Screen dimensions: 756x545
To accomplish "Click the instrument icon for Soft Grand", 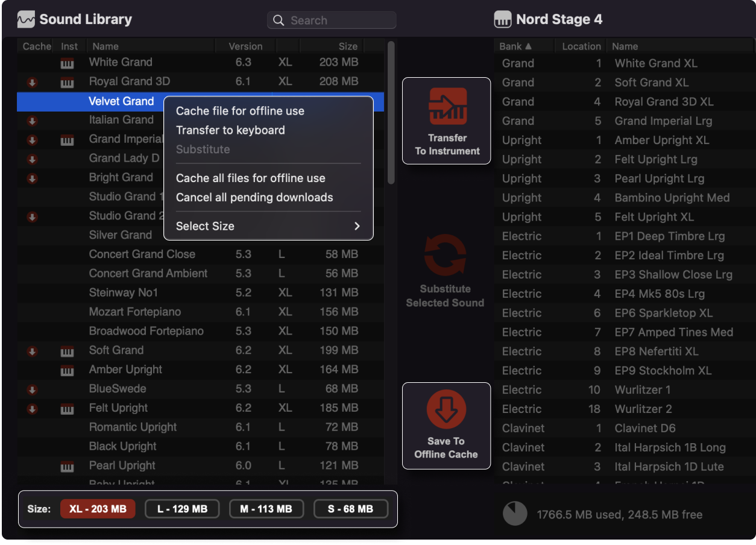I will coord(67,351).
